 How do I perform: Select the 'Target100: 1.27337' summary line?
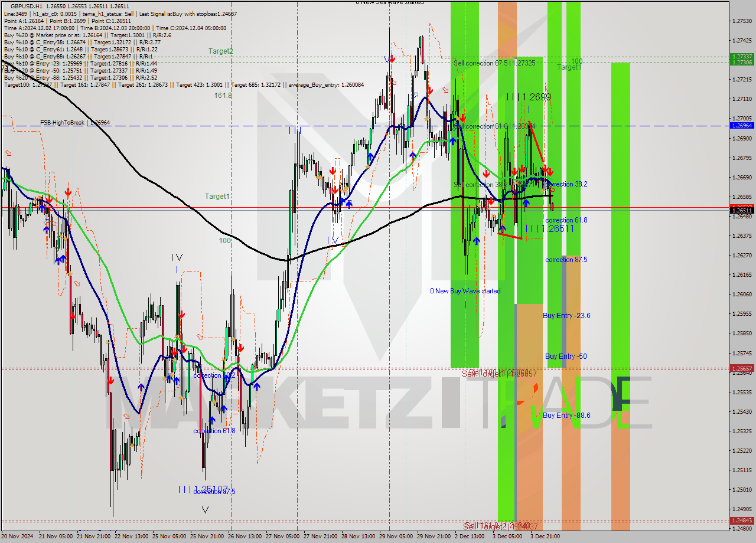[x=184, y=84]
